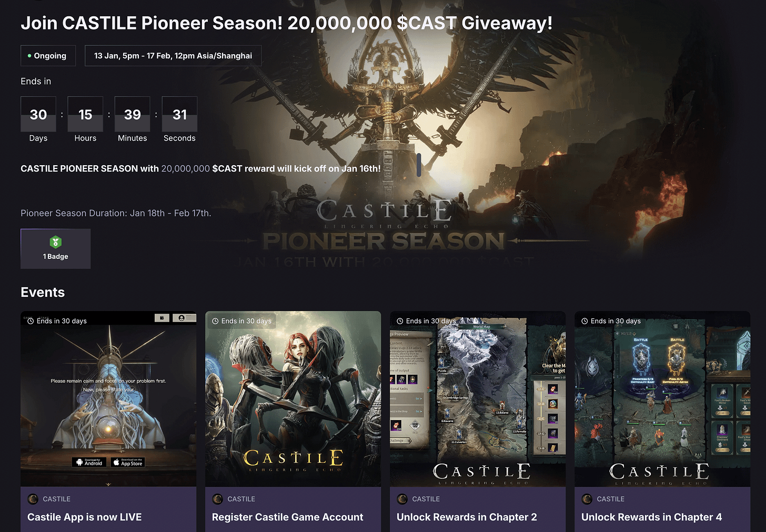Click the App Store download badge

pyautogui.click(x=128, y=462)
